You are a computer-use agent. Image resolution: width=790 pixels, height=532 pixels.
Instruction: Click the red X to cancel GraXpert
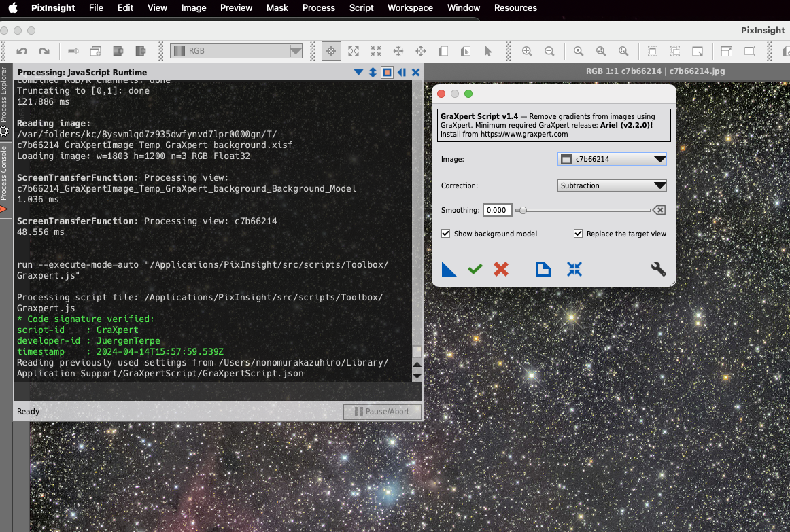pyautogui.click(x=501, y=269)
